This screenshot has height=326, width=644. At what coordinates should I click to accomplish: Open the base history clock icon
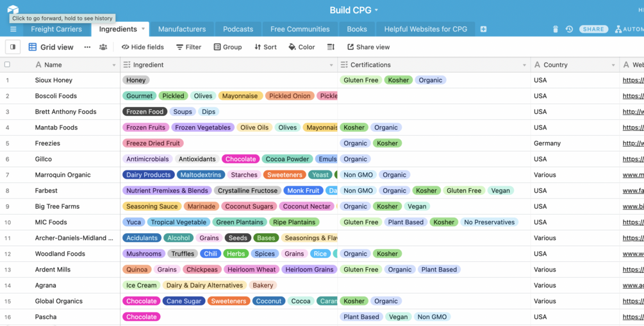click(569, 29)
